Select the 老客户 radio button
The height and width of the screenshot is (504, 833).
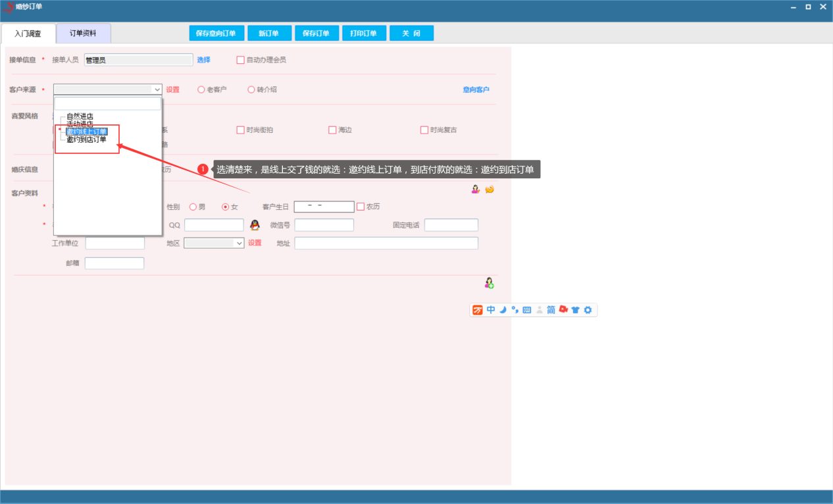tap(201, 89)
